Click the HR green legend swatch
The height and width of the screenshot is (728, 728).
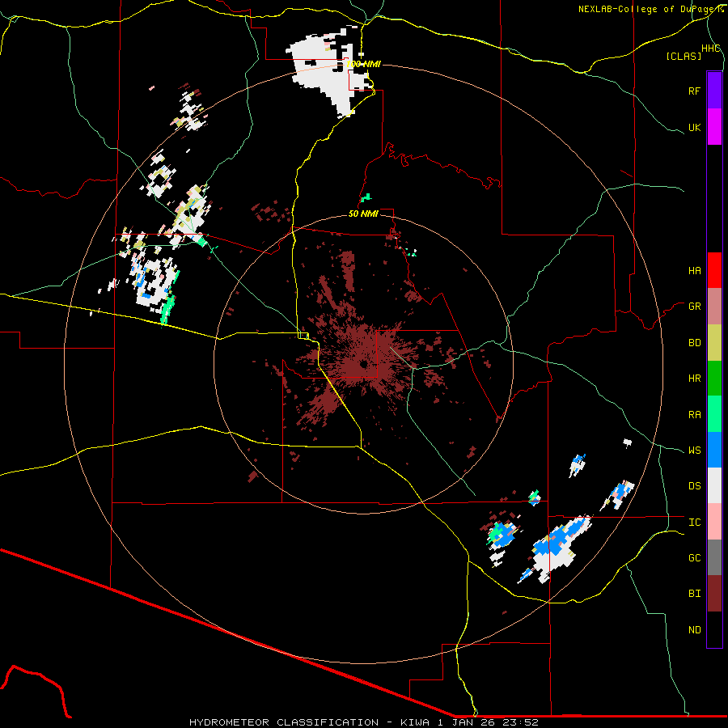coord(714,379)
